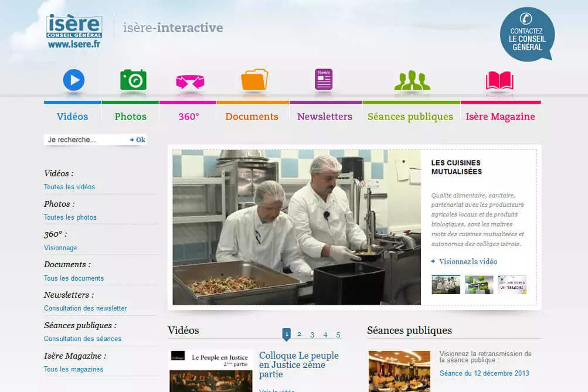Open 'Colloque Le peuple en Justice 2ème partie' title
This screenshot has width=588, height=392.
(299, 364)
